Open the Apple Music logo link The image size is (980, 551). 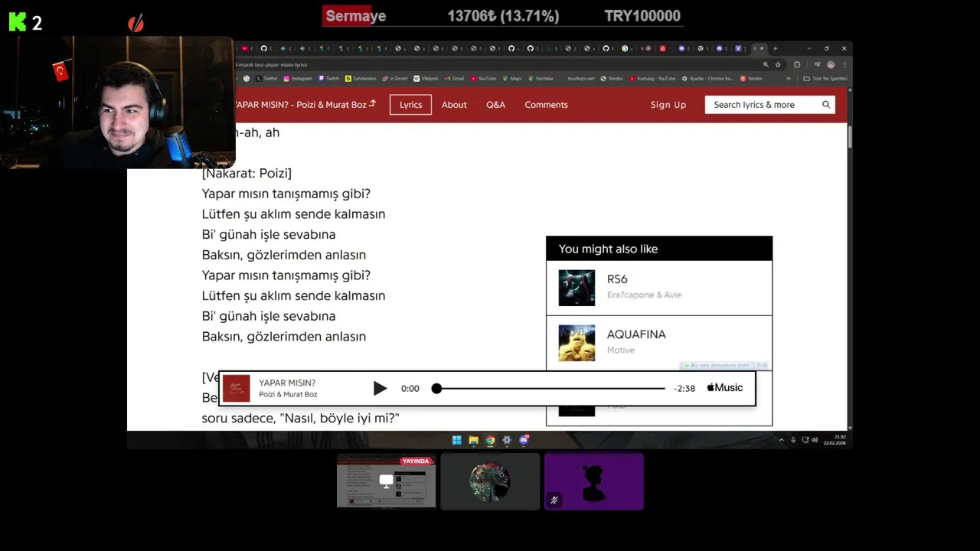click(x=724, y=388)
